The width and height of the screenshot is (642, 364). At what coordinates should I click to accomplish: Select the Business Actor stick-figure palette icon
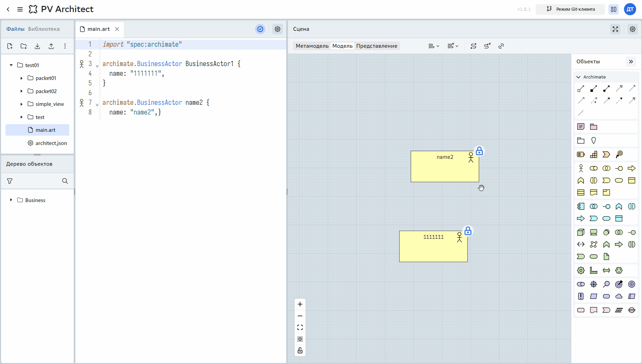[581, 168]
